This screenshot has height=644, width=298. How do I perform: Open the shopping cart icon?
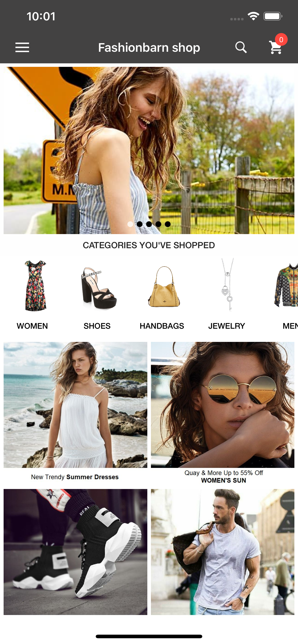pos(275,47)
